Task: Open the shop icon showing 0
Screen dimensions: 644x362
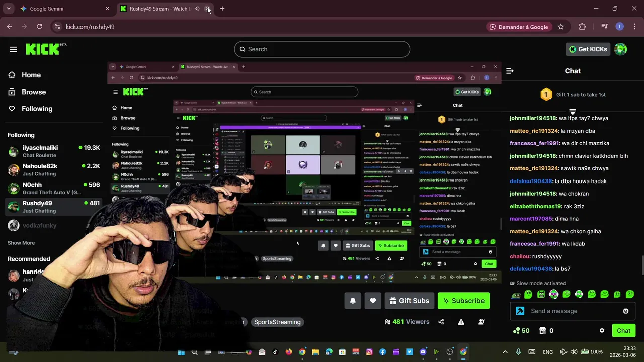Action: click(x=542, y=330)
